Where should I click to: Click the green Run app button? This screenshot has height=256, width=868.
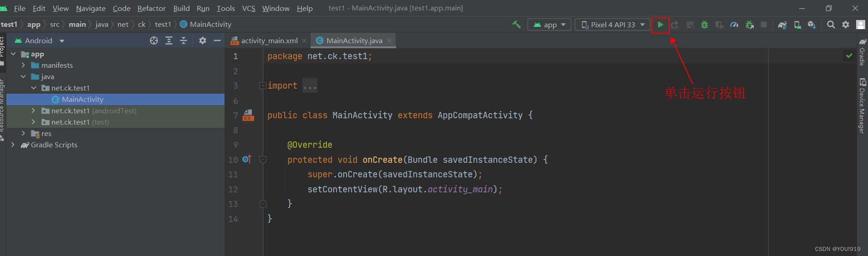point(660,25)
